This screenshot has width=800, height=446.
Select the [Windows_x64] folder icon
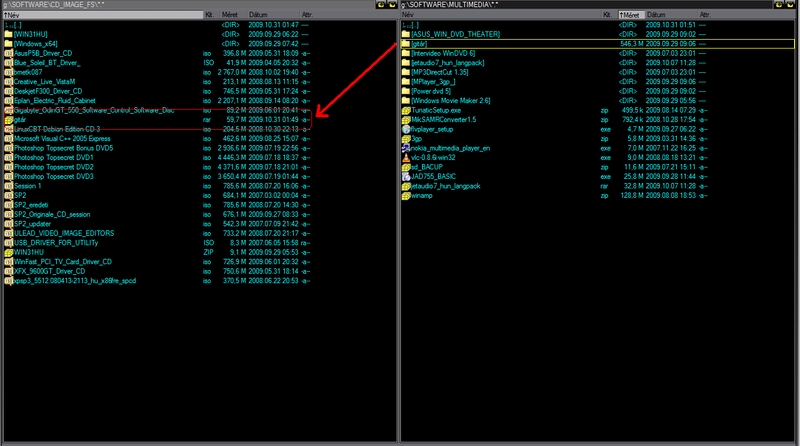coord(8,44)
